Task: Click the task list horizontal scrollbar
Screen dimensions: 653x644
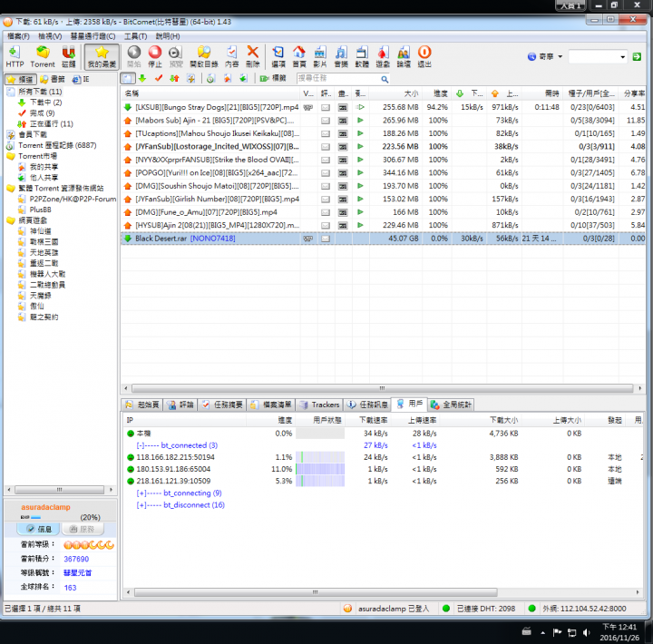Action: (382, 388)
